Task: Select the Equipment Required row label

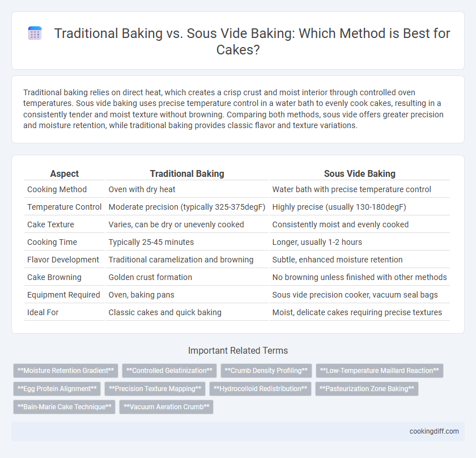Action: (x=63, y=295)
